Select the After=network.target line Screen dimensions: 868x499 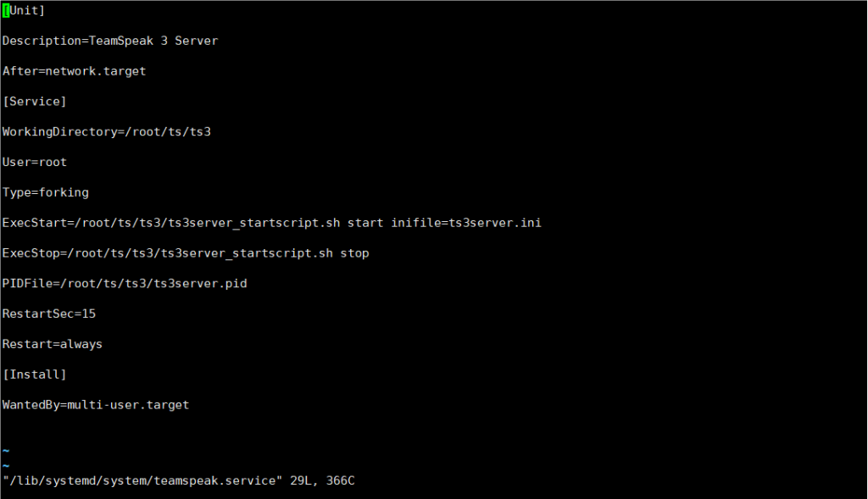75,71
